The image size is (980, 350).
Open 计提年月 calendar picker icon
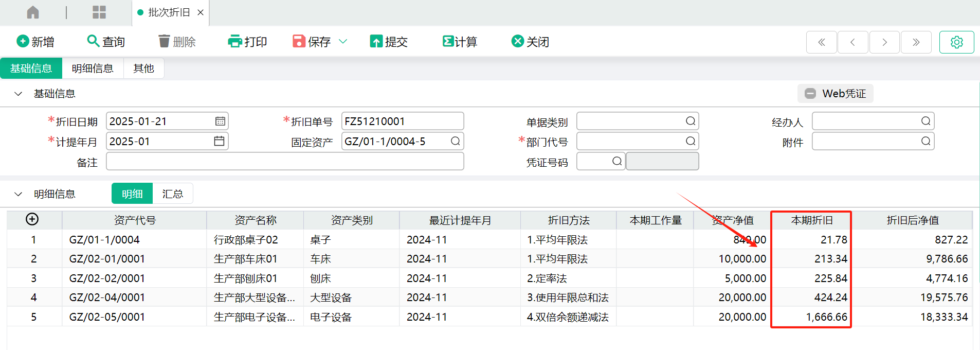tap(219, 141)
